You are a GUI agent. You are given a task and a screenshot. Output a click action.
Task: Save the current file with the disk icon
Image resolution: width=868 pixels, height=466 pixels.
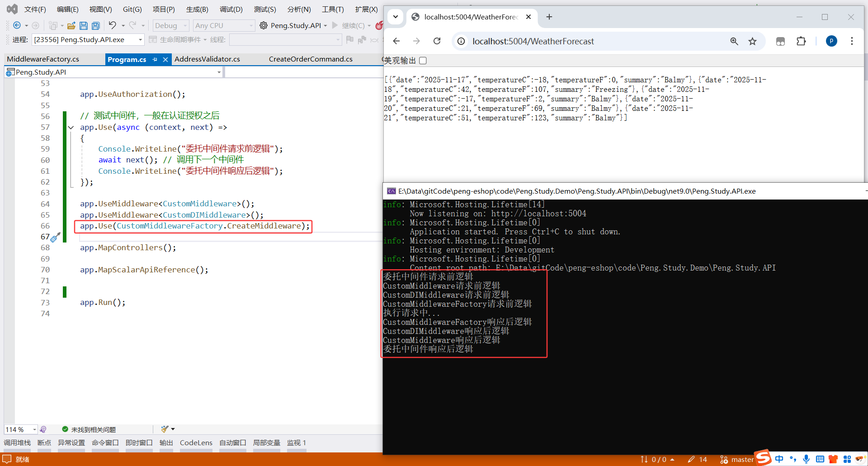point(83,25)
